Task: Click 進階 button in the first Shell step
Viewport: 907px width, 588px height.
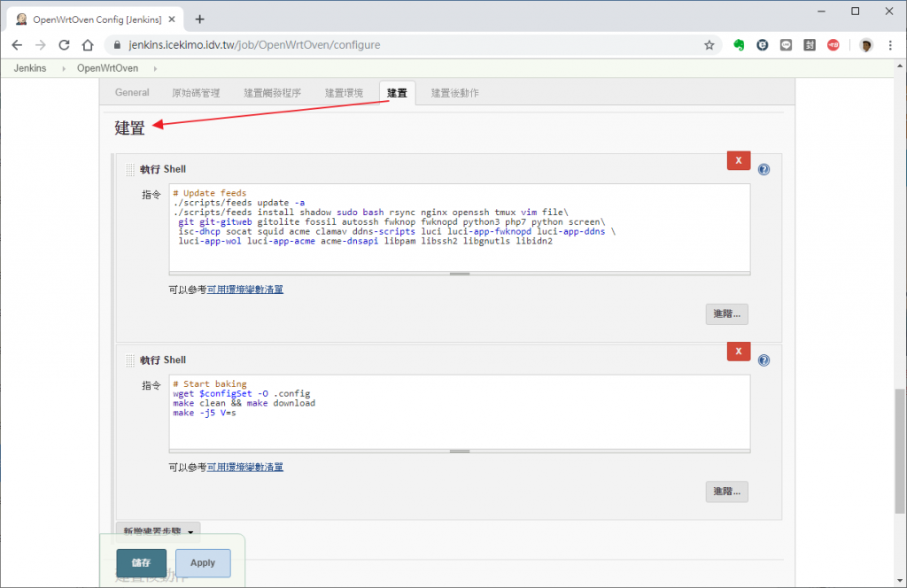Action: point(726,314)
